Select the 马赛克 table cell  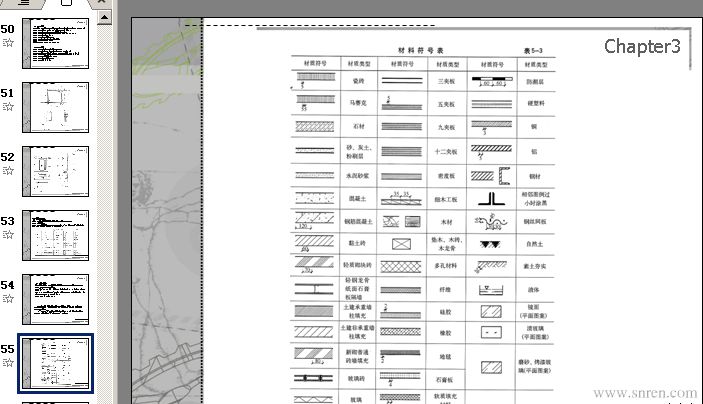[x=359, y=103]
